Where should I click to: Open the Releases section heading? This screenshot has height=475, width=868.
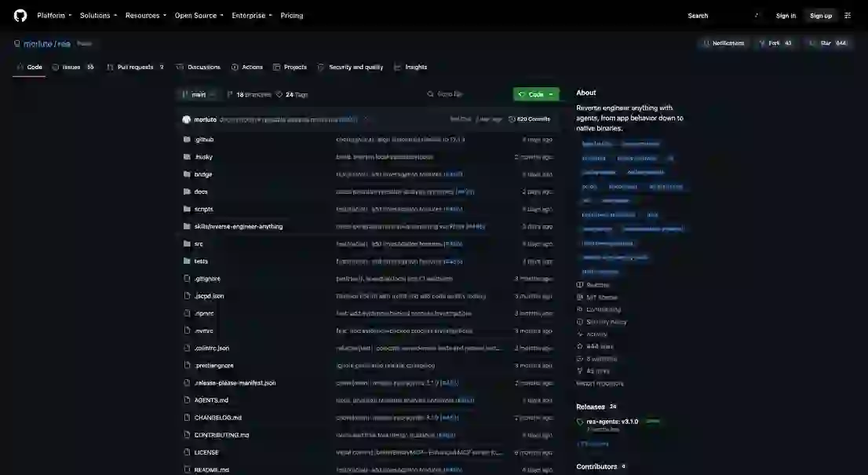click(x=590, y=407)
